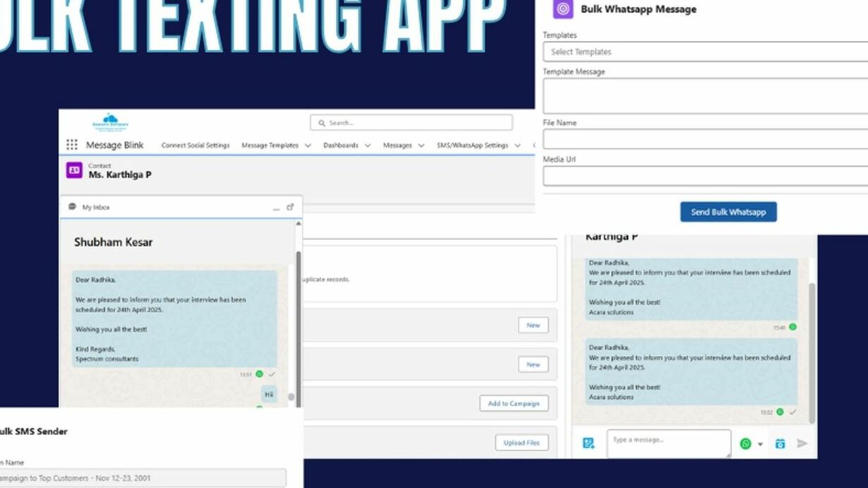Click the Ms. Karthiga P contact name
Viewport: 868px width, 488px height.
coord(119,174)
